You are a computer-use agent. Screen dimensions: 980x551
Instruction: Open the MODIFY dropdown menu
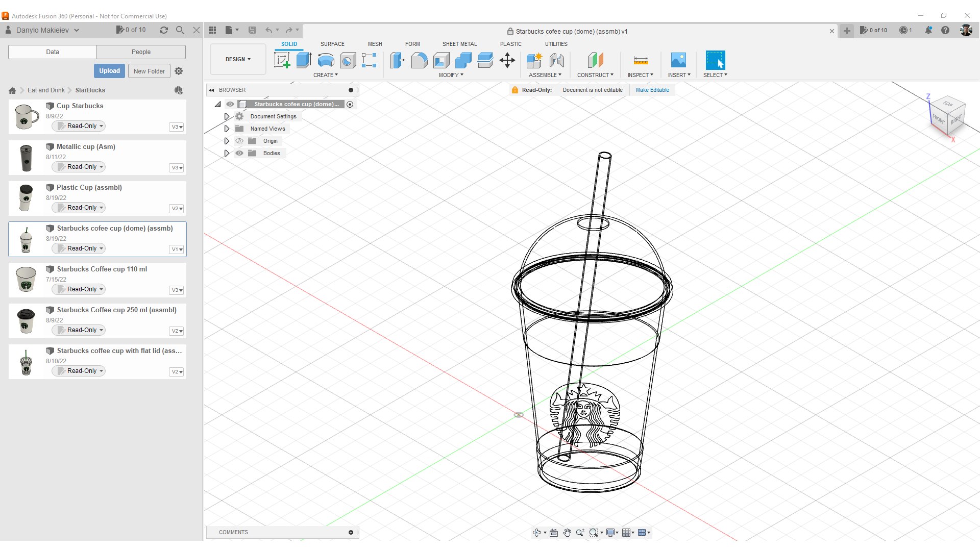point(451,75)
